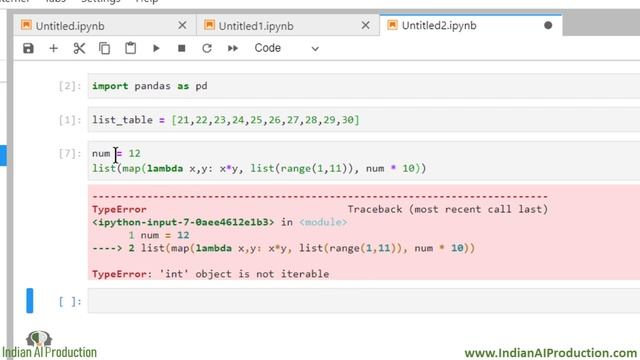
Task: Select the Untitled2.ipynb tab
Action: (471, 25)
